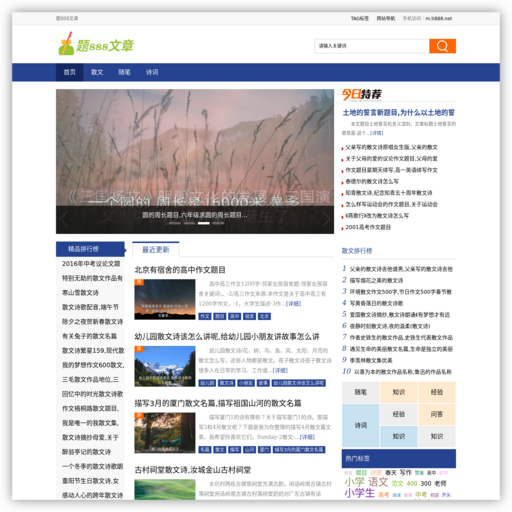Click 详细 link in 厦门 article summary
The width and height of the screenshot is (512, 512).
click(307, 437)
